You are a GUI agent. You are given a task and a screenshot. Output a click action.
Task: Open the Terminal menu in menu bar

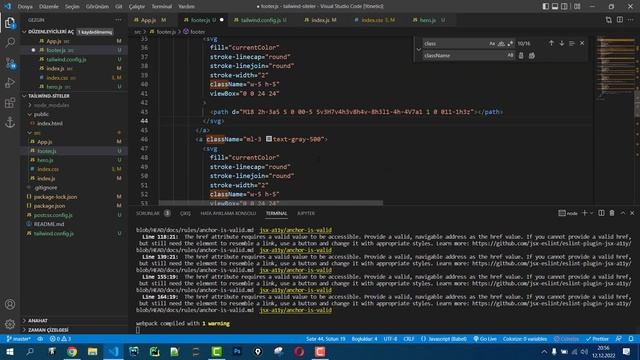[x=162, y=7]
